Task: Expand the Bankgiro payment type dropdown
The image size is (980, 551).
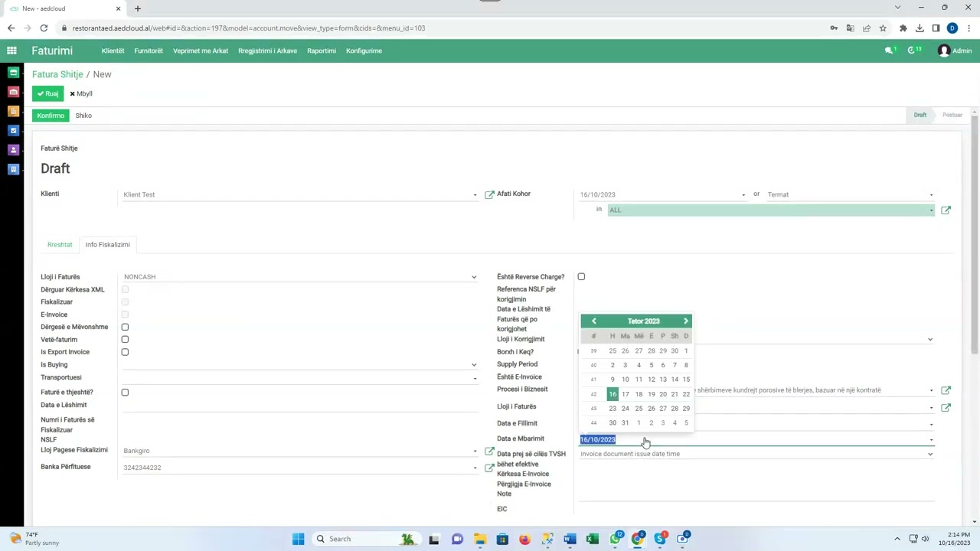Action: coord(475,452)
